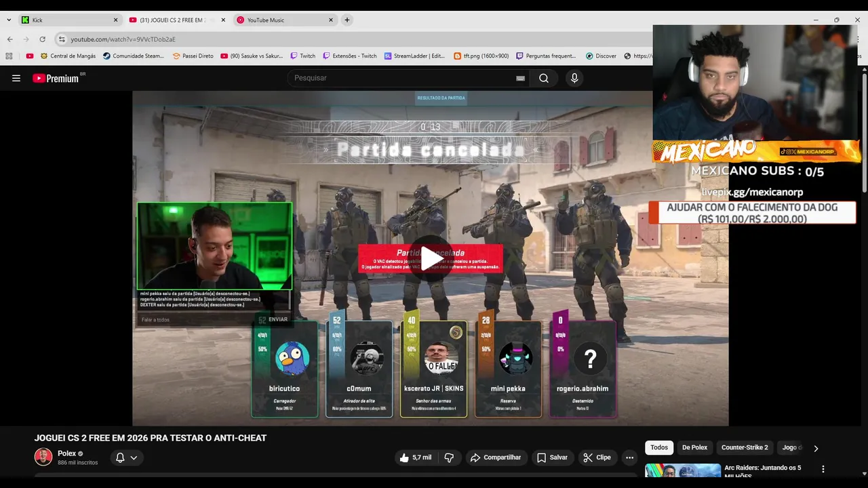Open tft.png bookmark
The image size is (868, 488).
click(x=481, y=56)
